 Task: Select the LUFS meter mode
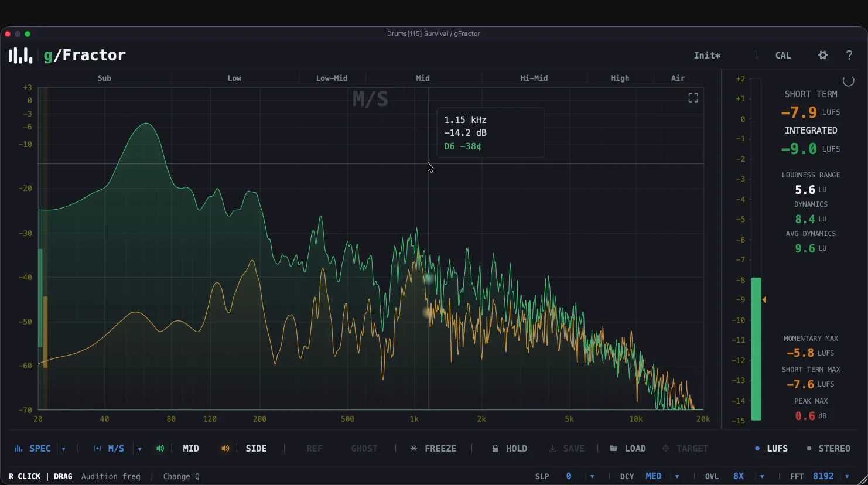(x=771, y=449)
